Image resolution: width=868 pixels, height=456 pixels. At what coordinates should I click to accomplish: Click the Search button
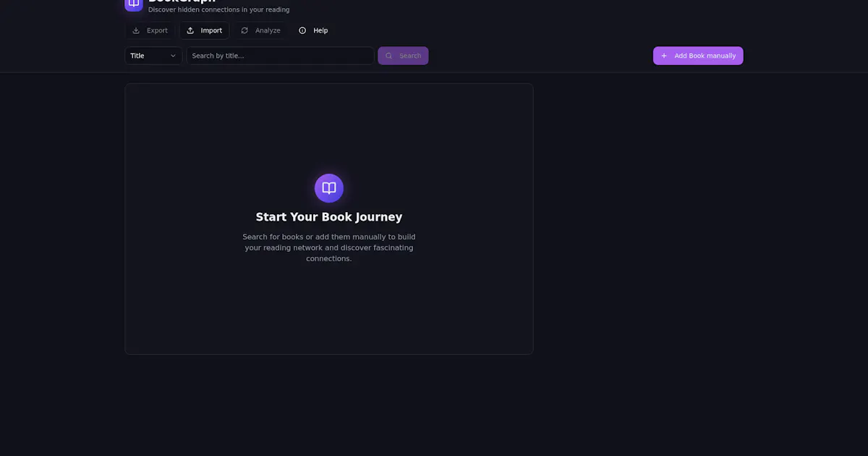[x=403, y=56]
